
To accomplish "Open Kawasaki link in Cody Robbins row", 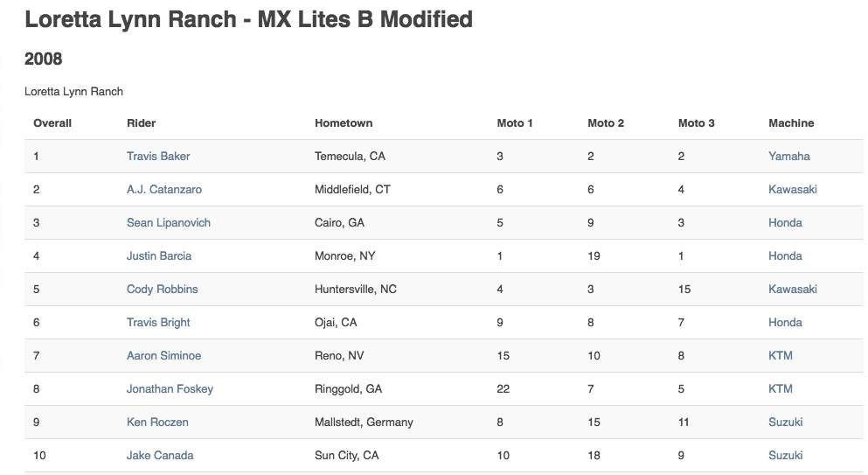I will 793,290.
